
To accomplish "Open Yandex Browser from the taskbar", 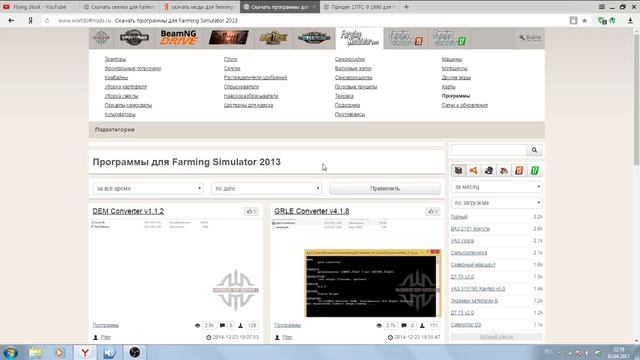I will (85, 352).
